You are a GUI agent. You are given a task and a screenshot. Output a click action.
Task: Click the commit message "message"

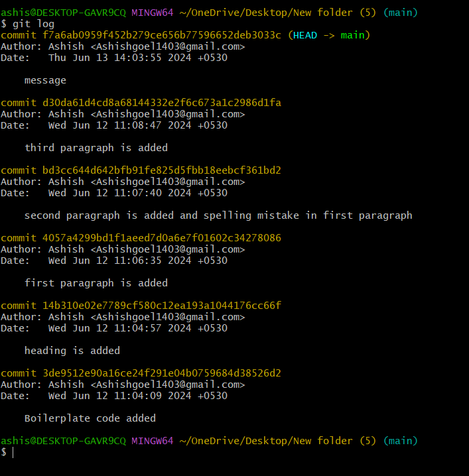click(x=45, y=80)
